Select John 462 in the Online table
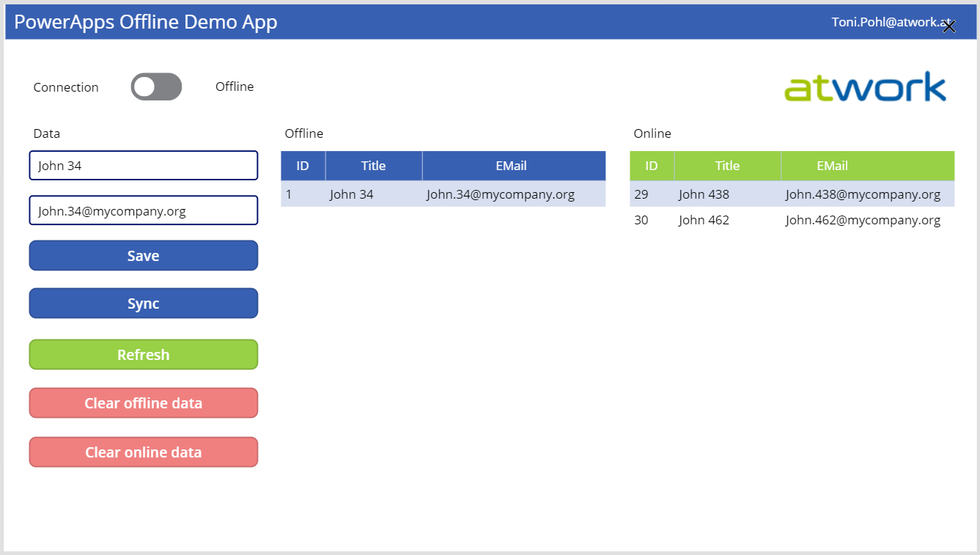980x555 pixels. point(704,220)
